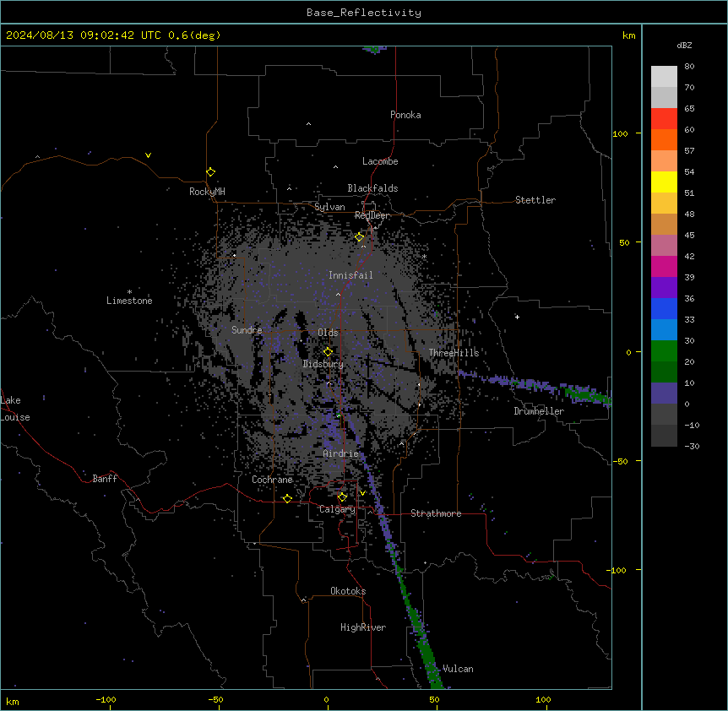The image size is (728, 711).
Task: Click the RedDeer label
Action: [372, 215]
